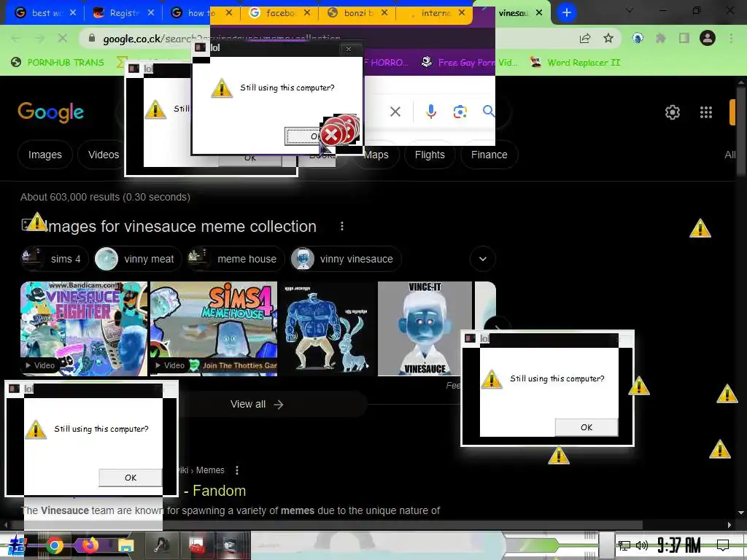Open the red toolbox app in taskbar

196,545
